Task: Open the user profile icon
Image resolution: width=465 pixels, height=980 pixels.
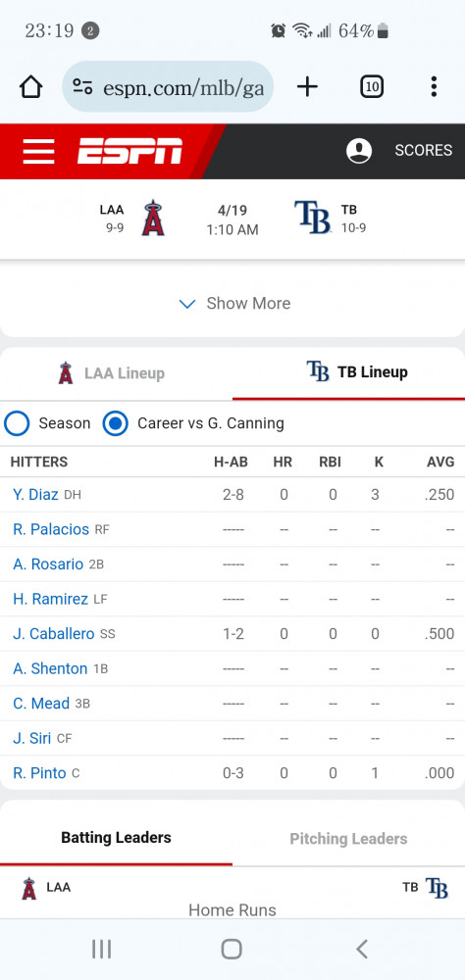Action: coord(359,151)
